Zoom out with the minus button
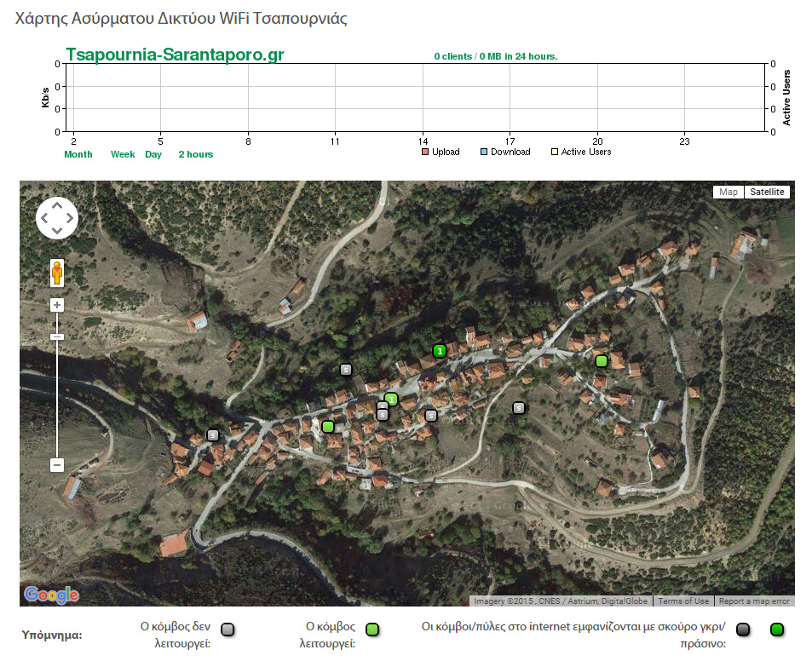This screenshot has width=812, height=667. [57, 465]
